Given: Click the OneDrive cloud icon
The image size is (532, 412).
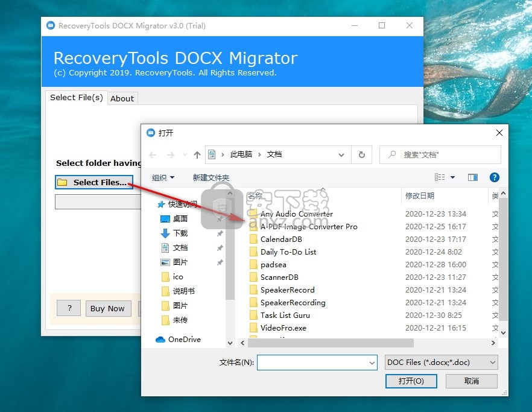Looking at the screenshot, I should click(160, 340).
